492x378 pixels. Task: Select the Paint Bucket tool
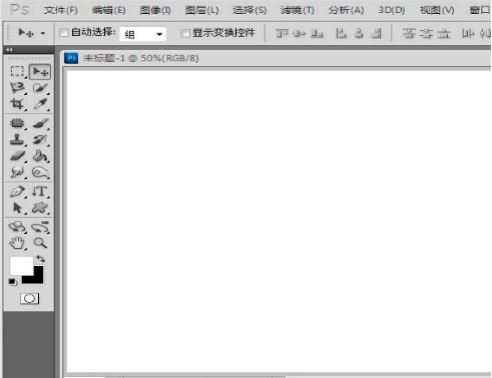click(x=40, y=156)
